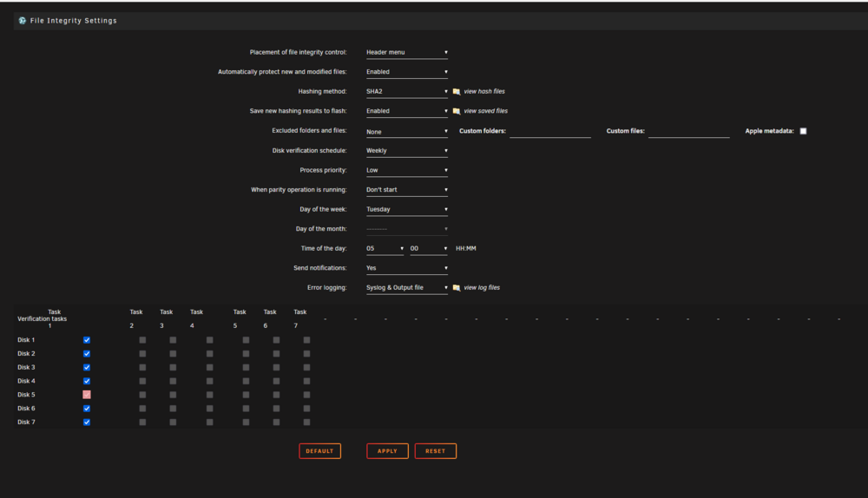
Task: Click the Custom files input field
Action: [688, 132]
